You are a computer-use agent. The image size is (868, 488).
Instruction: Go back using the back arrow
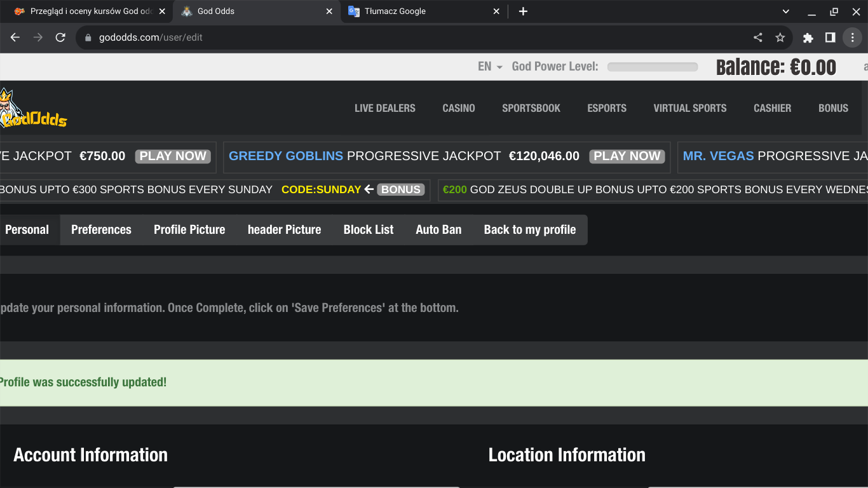point(15,37)
